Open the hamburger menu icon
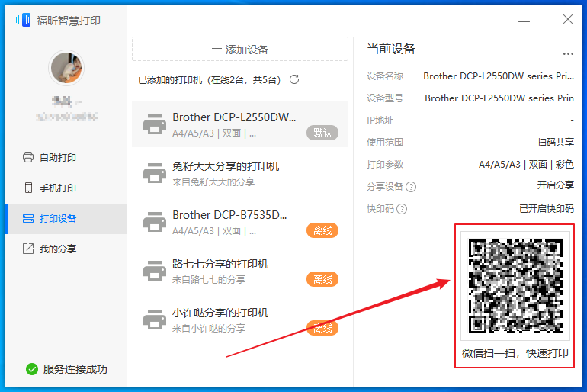This screenshot has width=587, height=392. (x=524, y=18)
